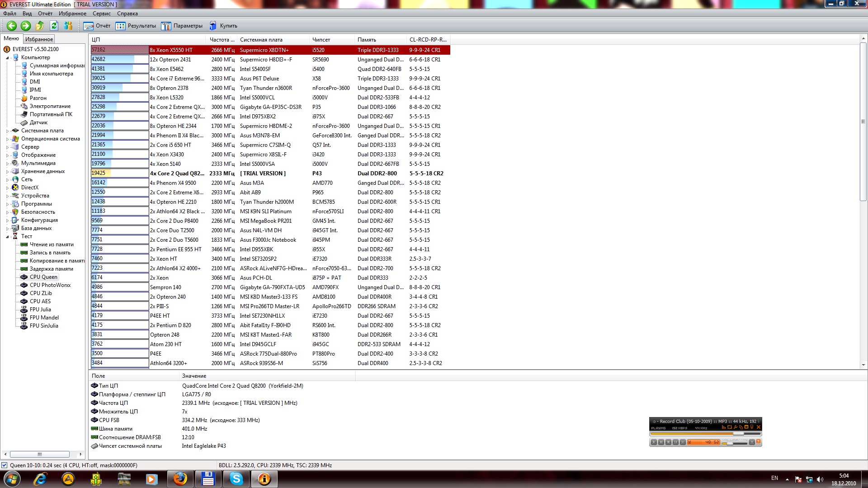Click the Купить buy icon
This screenshot has width=868, height=488.
[213, 26]
